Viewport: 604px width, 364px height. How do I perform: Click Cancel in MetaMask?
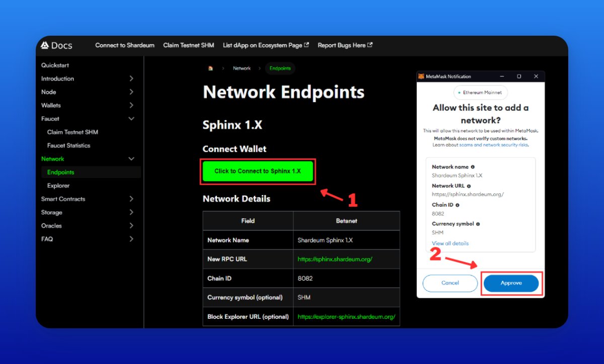(450, 283)
